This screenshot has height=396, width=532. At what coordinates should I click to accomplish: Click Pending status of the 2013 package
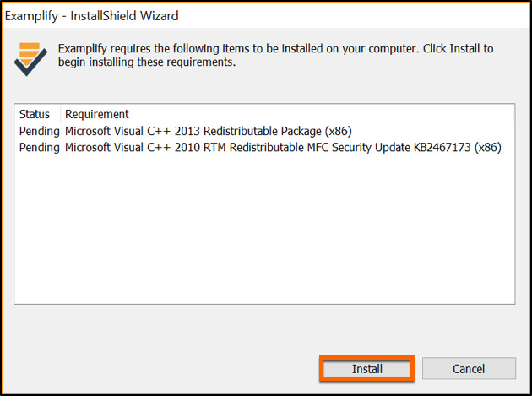point(39,131)
